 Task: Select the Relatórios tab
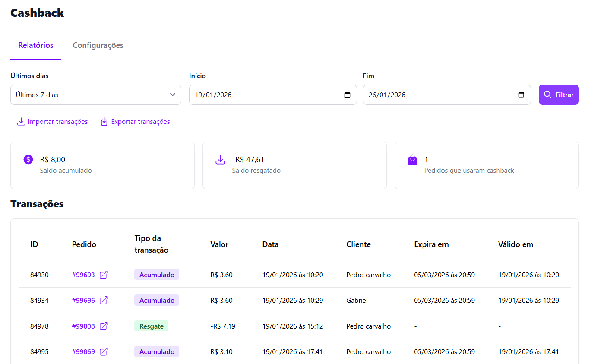tap(36, 45)
